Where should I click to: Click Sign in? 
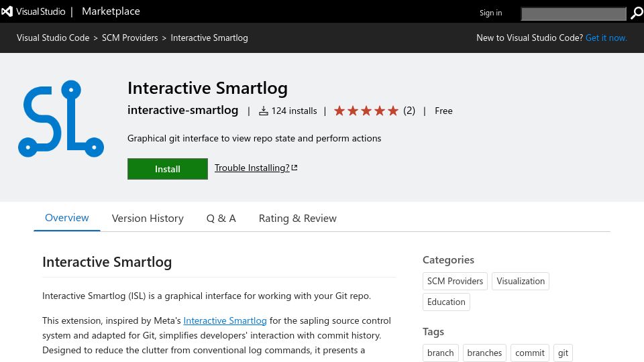point(491,13)
